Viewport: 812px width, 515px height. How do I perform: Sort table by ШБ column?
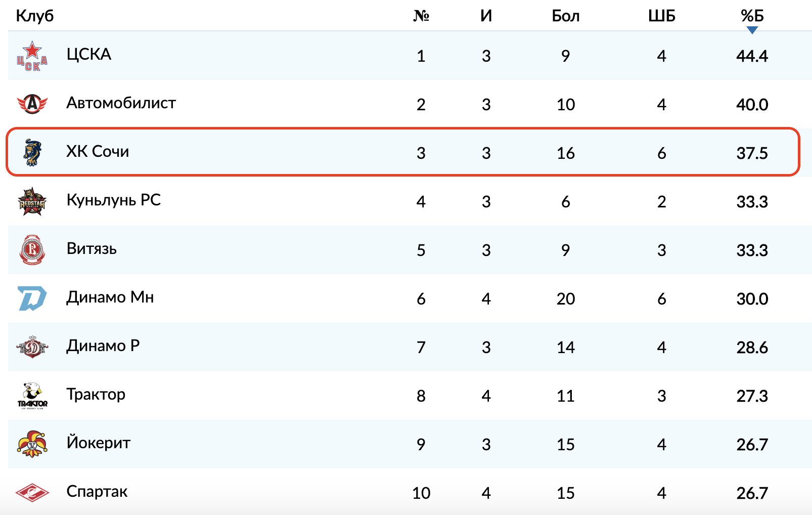pyautogui.click(x=661, y=16)
